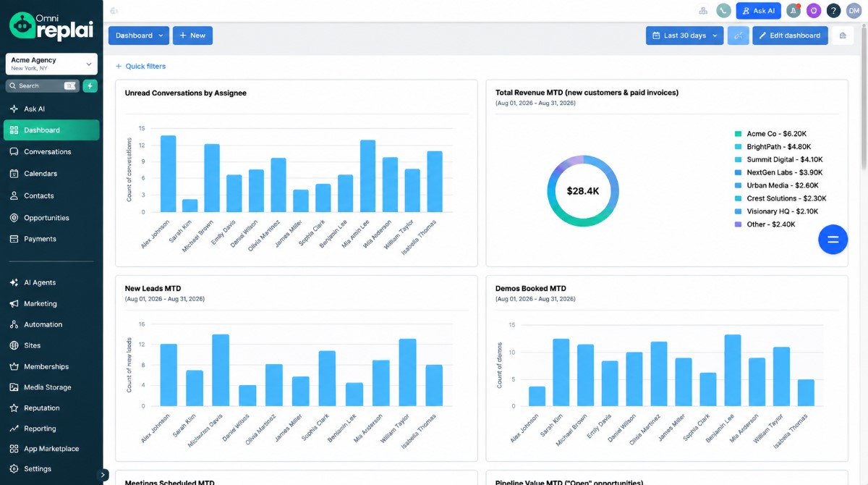868x485 pixels.
Task: Open the help question mark icon
Action: tap(833, 11)
